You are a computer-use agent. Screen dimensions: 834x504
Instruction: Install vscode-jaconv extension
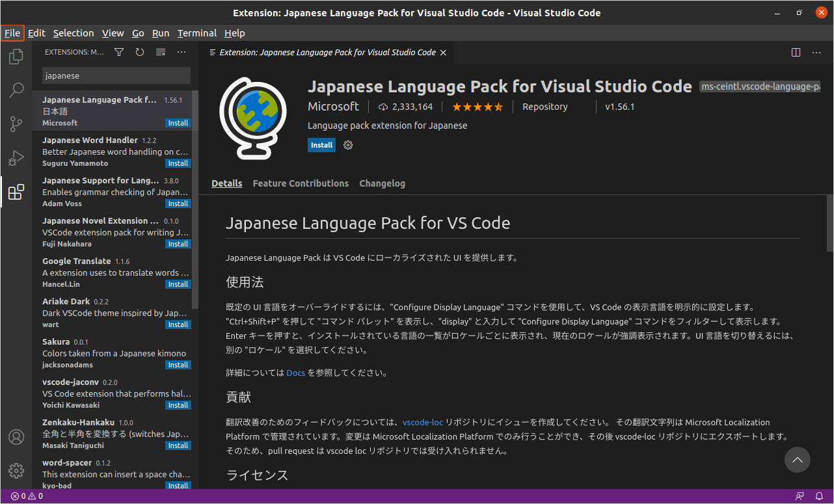[178, 405]
